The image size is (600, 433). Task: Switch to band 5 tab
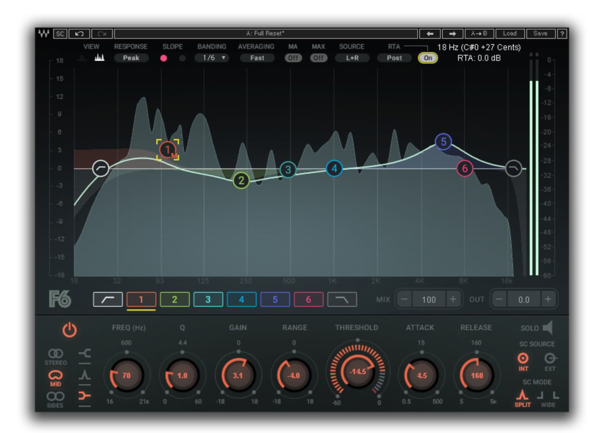(x=275, y=300)
